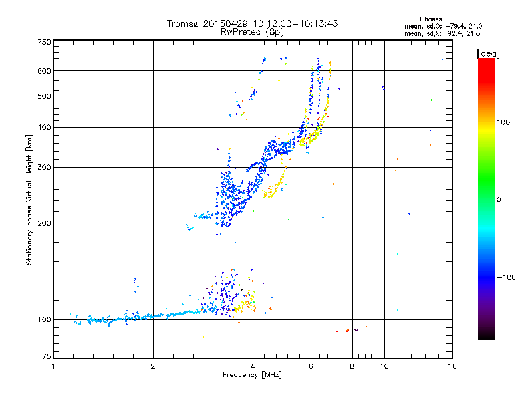Click the y-axis tick label '600'
532x399 pixels.
[44, 71]
